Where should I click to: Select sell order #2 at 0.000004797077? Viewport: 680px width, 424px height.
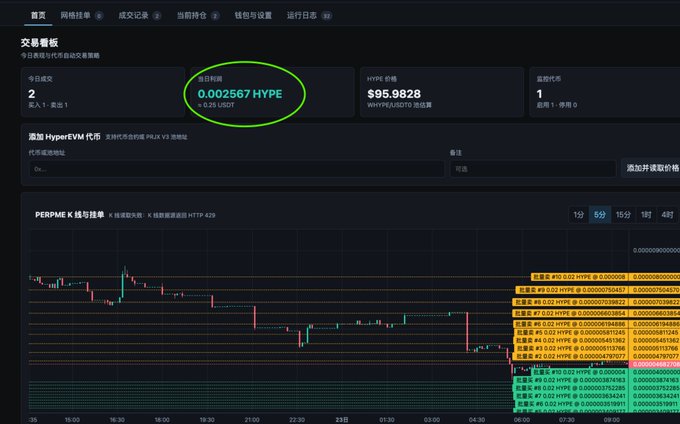tap(570, 356)
